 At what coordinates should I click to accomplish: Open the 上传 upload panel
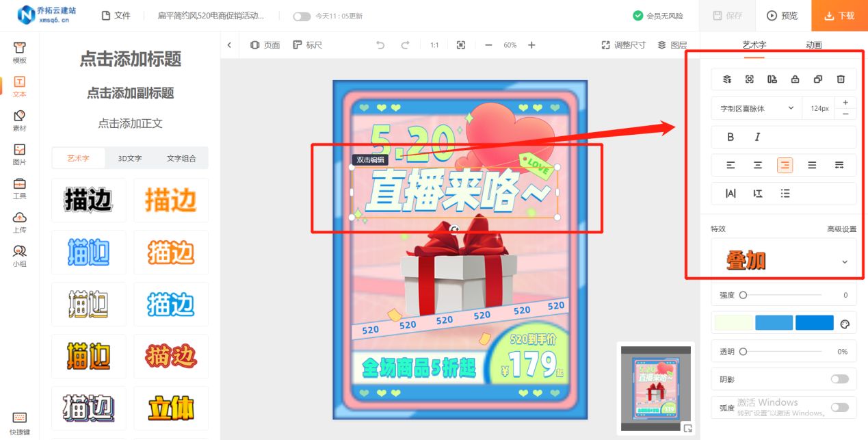pyautogui.click(x=19, y=222)
